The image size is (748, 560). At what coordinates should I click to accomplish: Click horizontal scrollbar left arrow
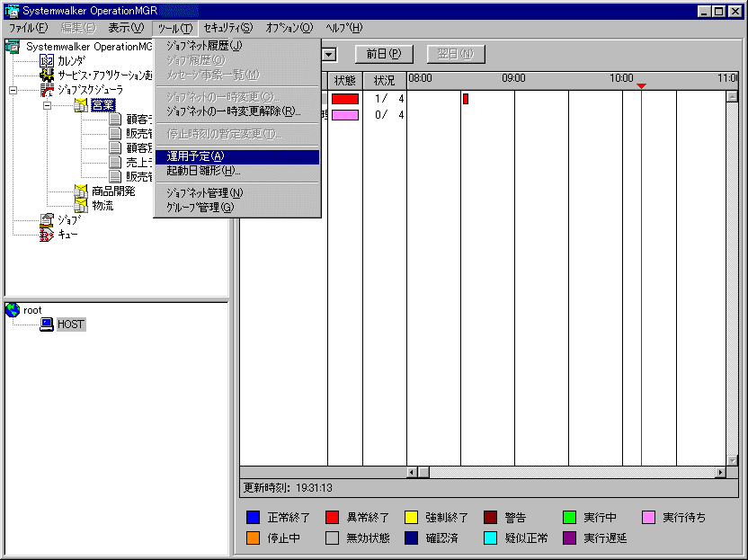coord(412,472)
